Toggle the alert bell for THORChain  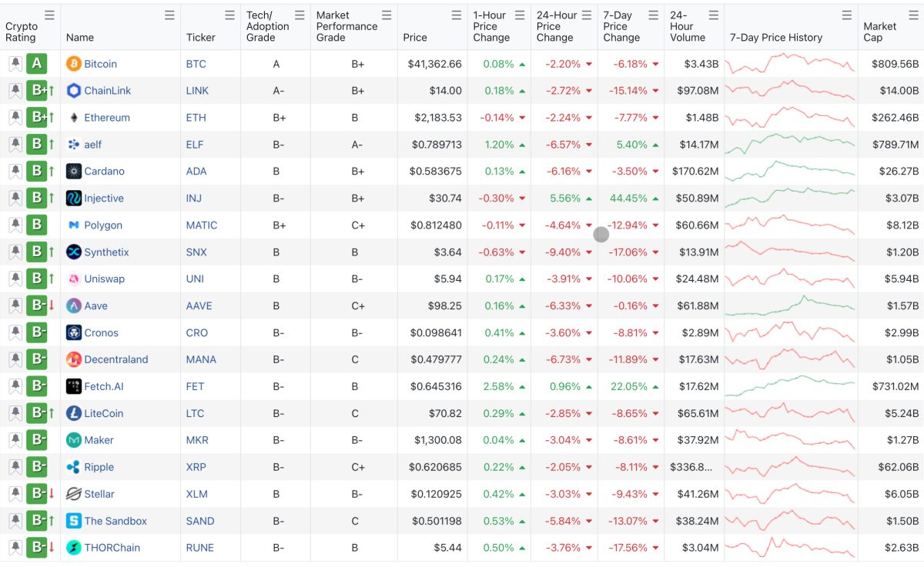(15, 548)
